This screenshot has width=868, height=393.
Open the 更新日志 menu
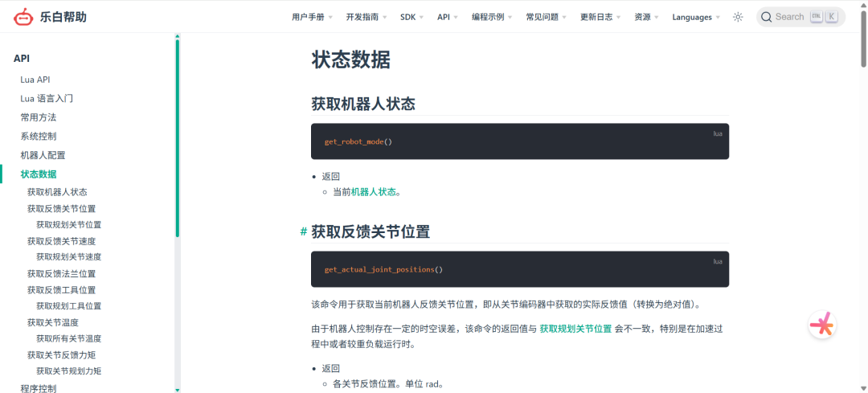(600, 17)
